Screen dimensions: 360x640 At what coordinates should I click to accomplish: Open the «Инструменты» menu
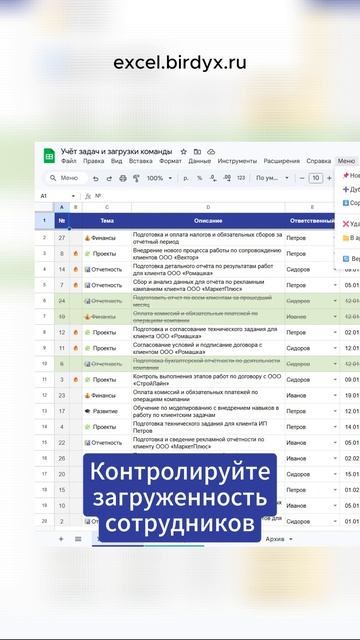[237, 161]
